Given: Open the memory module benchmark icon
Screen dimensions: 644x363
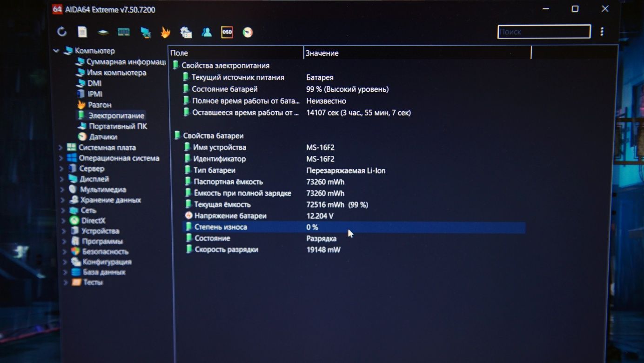Looking at the screenshot, I should [124, 32].
